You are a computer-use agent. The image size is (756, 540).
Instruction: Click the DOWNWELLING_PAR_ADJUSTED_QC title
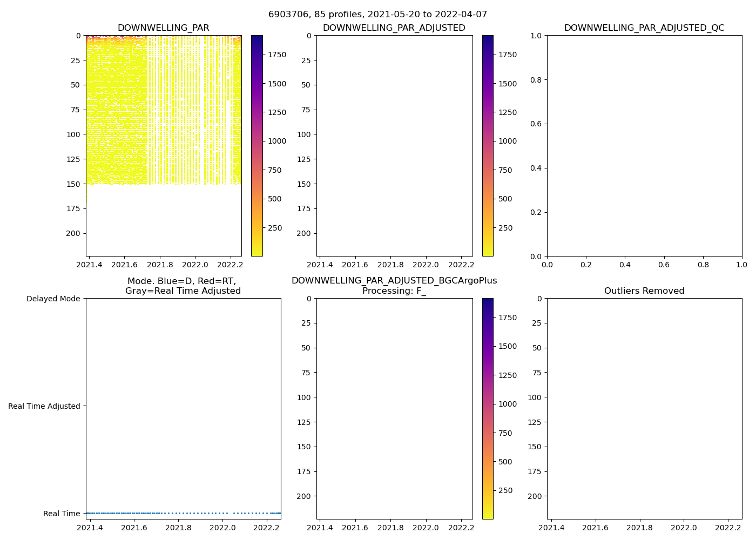click(x=644, y=28)
